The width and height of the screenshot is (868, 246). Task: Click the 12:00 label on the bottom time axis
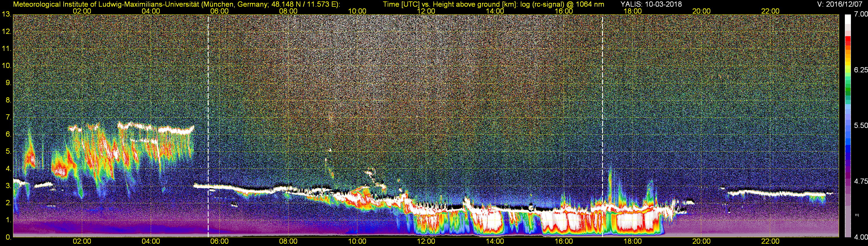pos(426,241)
